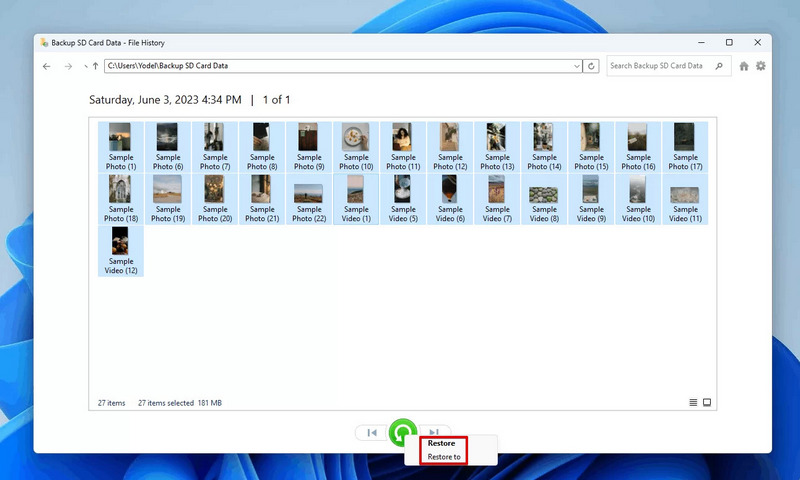Select the Sample Photo (22) thumbnail
This screenshot has width=800, height=480.
pos(309,198)
